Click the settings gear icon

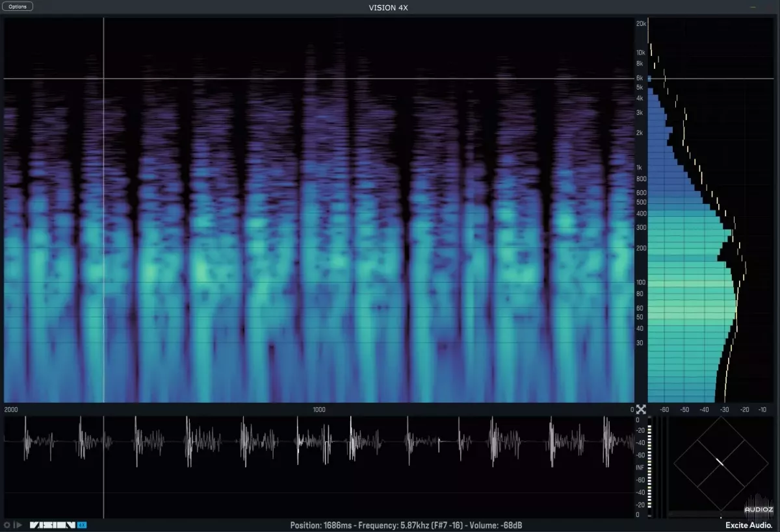[7, 525]
